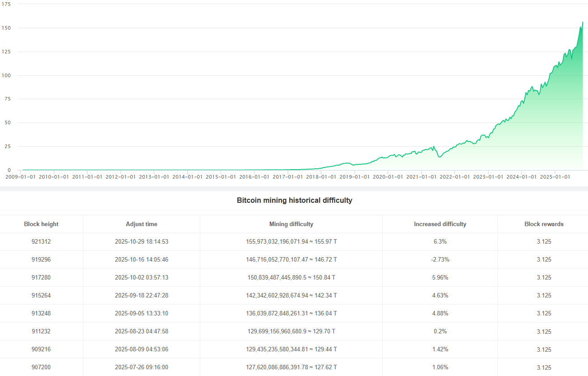Screen dimensions: 588x376
Task: Click the Increased difficulty column header
Action: point(440,224)
